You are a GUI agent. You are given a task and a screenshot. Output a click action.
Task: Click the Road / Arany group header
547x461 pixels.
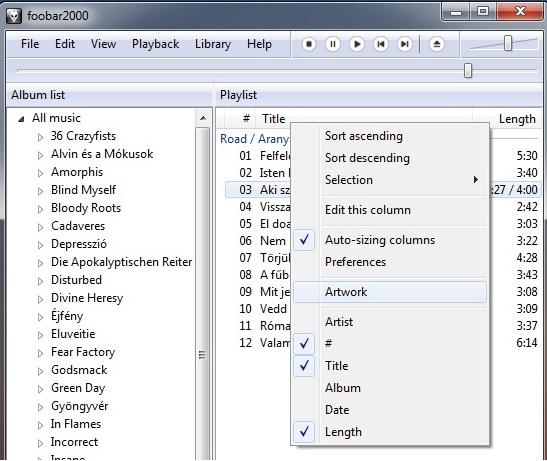click(254, 139)
